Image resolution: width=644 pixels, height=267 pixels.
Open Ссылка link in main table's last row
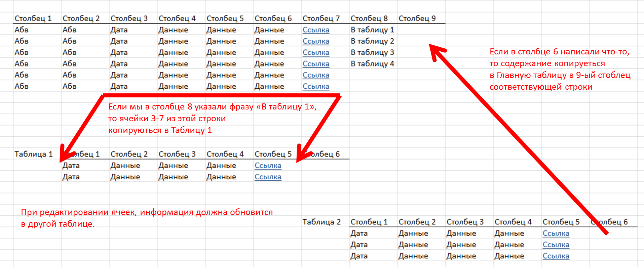(x=316, y=86)
